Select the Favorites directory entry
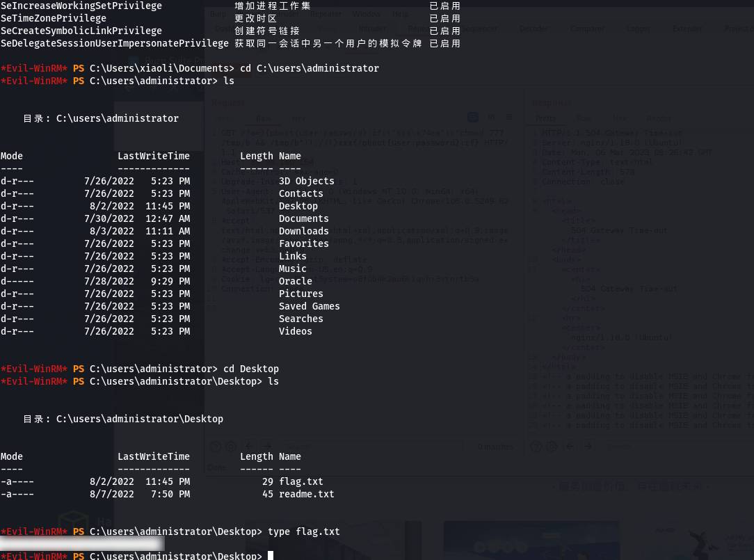754x560 pixels. coord(303,243)
